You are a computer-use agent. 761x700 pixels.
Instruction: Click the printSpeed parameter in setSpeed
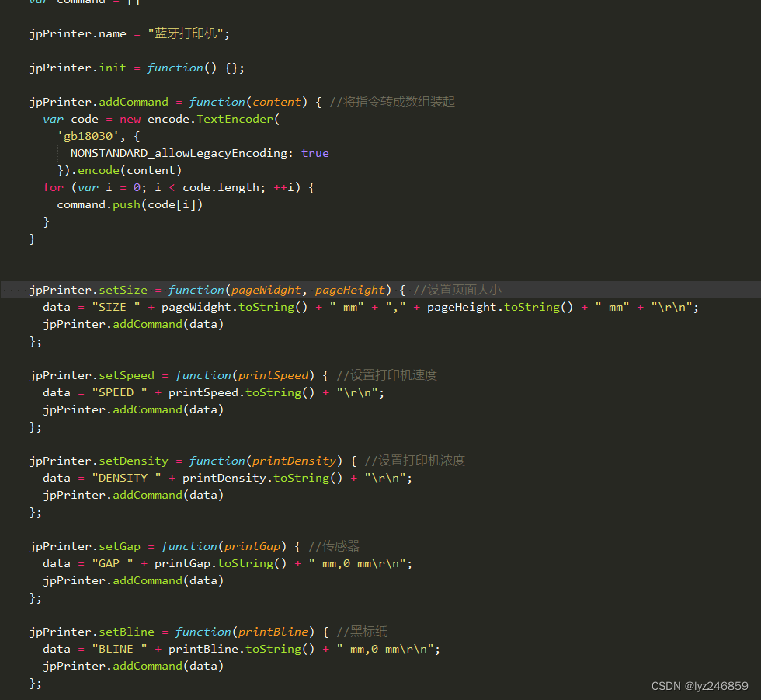(x=273, y=375)
